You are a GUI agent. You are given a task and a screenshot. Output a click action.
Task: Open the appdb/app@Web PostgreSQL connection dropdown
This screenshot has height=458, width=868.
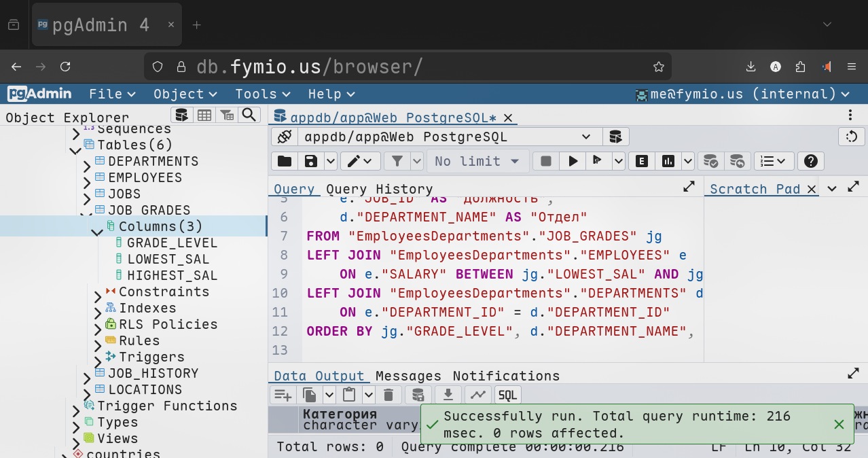click(x=448, y=137)
